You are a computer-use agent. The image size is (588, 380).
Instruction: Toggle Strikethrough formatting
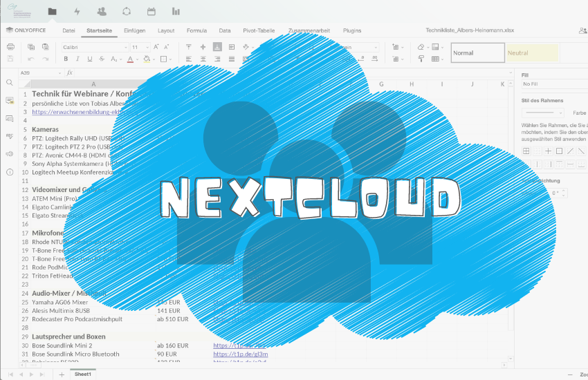pyautogui.click(x=102, y=59)
